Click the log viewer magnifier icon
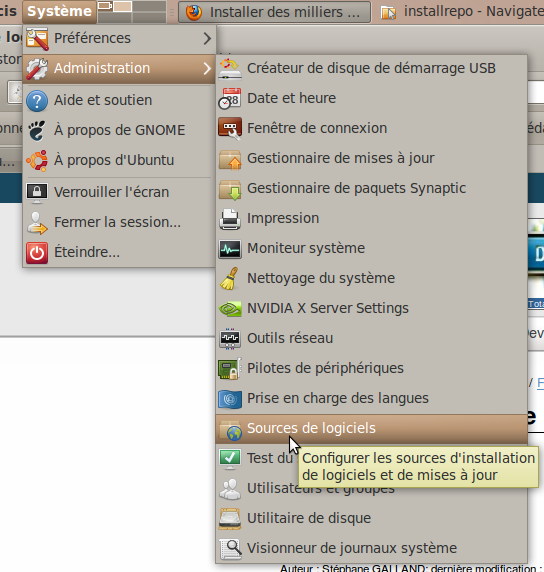 click(230, 549)
